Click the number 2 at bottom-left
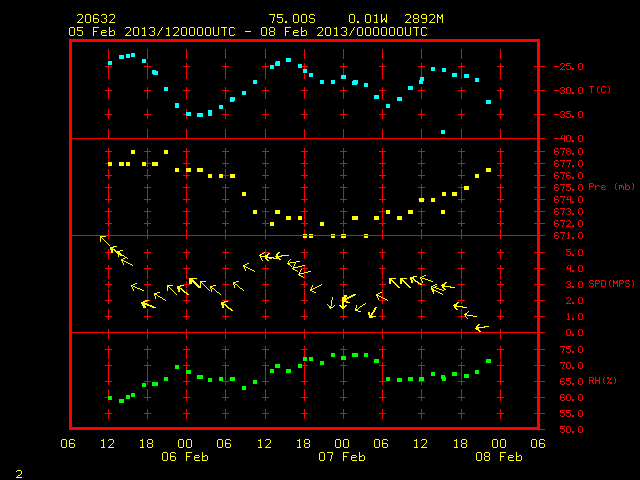This screenshot has height=480, width=640. tap(19, 474)
